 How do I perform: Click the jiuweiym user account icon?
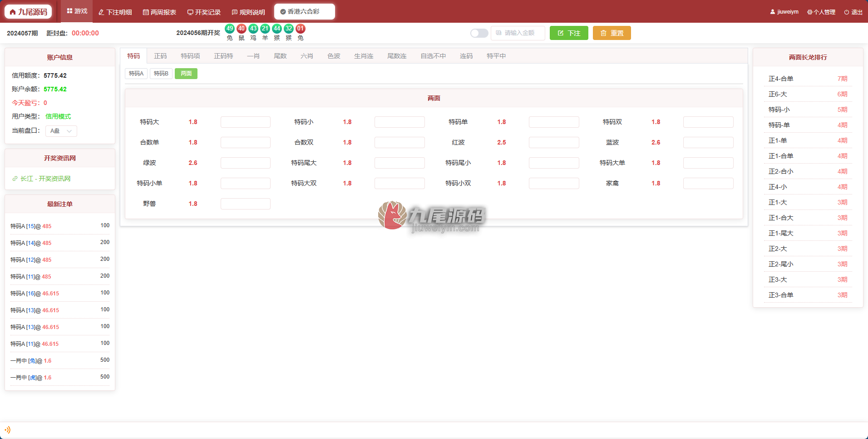773,12
